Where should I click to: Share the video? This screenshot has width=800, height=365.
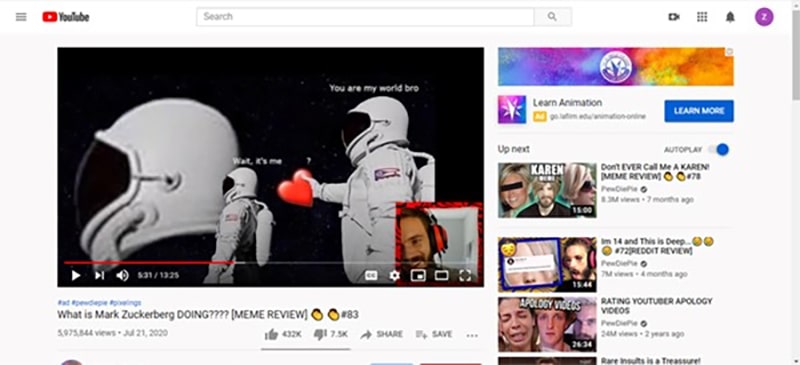(381, 334)
